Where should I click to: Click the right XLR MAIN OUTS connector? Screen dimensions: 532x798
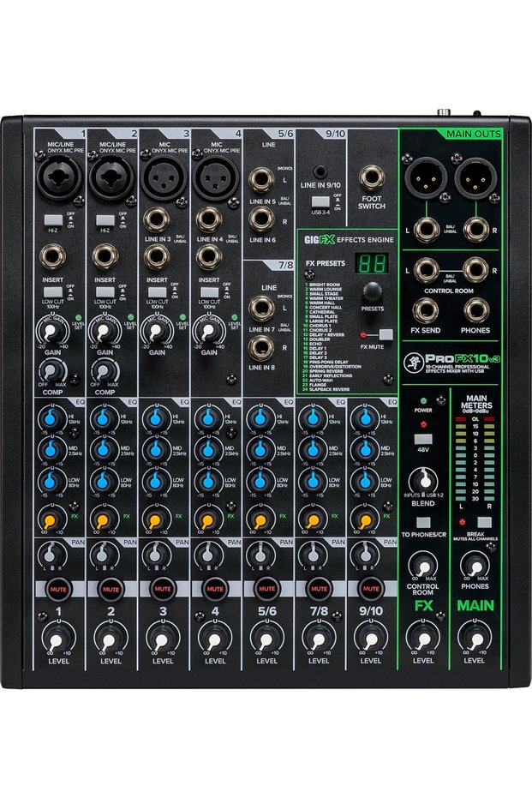pyautogui.click(x=475, y=178)
